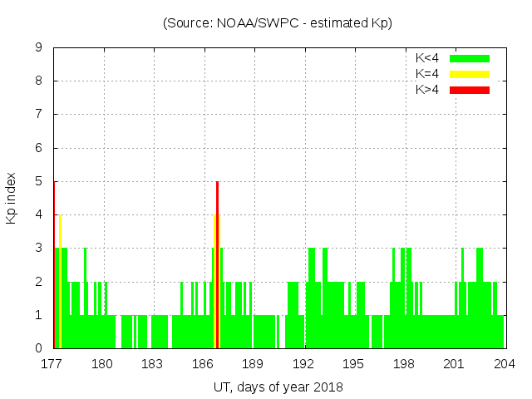The image size is (532, 399).
Task: Click the green K<4 legend swatch
Action: pyautogui.click(x=470, y=58)
